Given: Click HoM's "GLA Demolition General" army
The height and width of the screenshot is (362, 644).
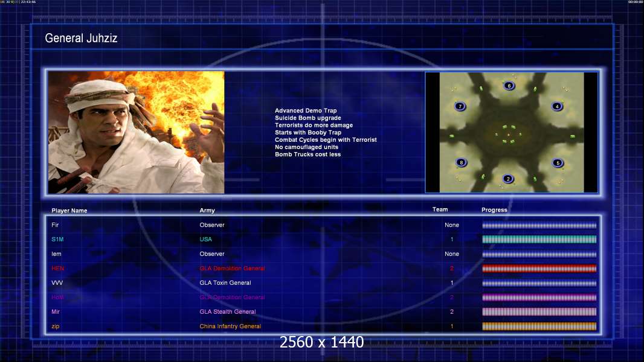Looking at the screenshot, I should [x=232, y=297].
